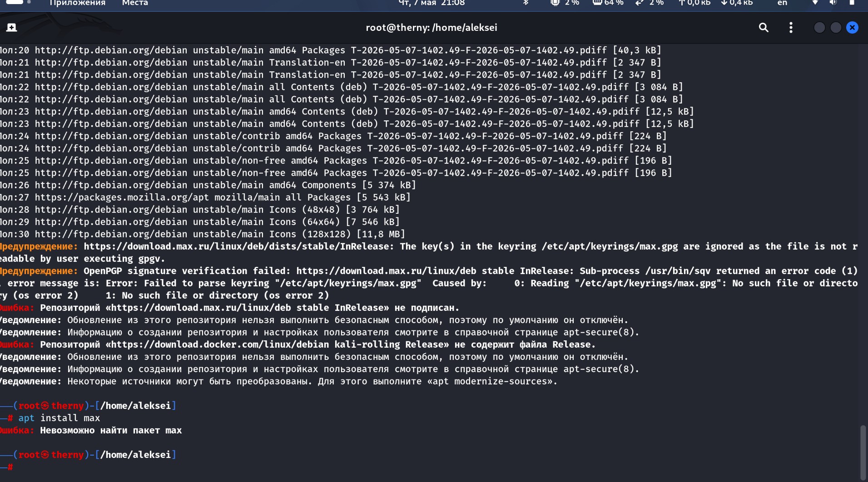This screenshot has height=482, width=868.
Task: Click the 'amd64 Components [5 374 kB]' line
Action: [208, 185]
